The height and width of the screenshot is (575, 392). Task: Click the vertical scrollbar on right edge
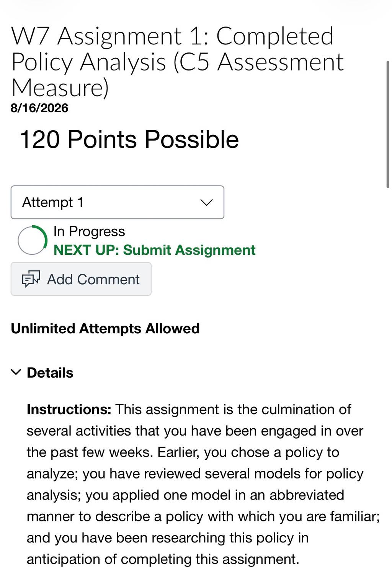click(388, 125)
